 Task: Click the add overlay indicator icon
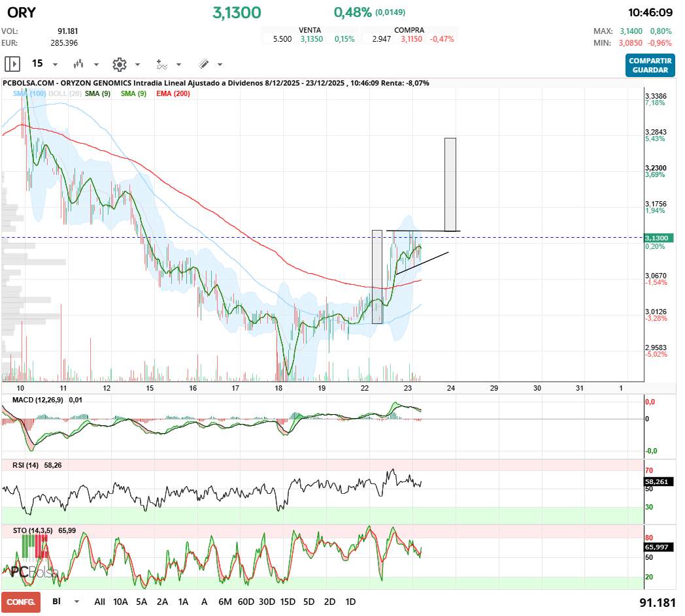pos(161,64)
